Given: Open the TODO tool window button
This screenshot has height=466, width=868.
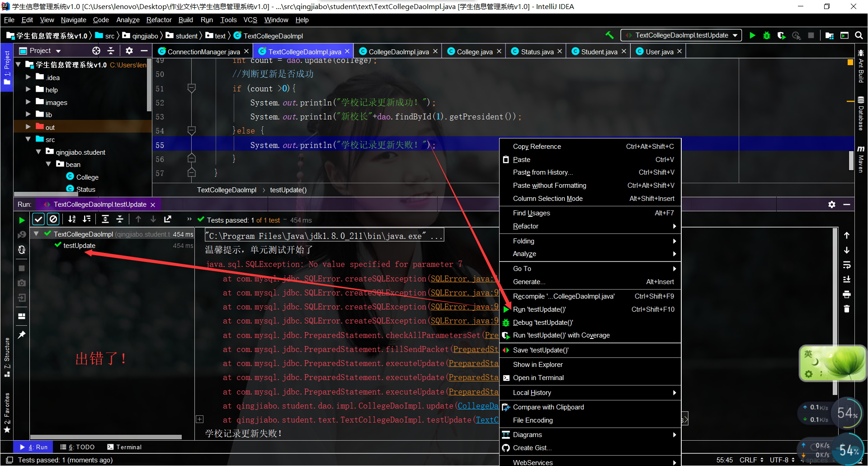Looking at the screenshot, I should point(77,447).
